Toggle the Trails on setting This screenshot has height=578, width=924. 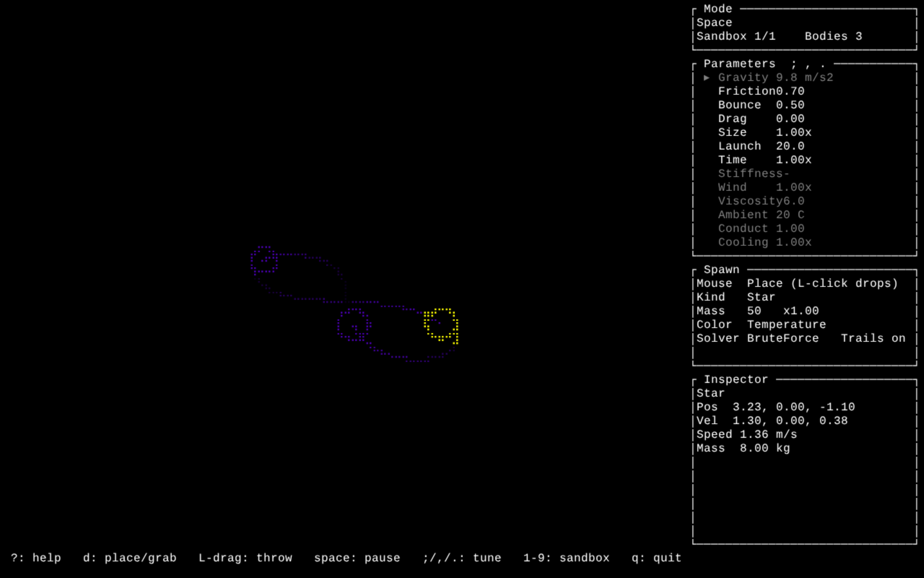tap(873, 339)
